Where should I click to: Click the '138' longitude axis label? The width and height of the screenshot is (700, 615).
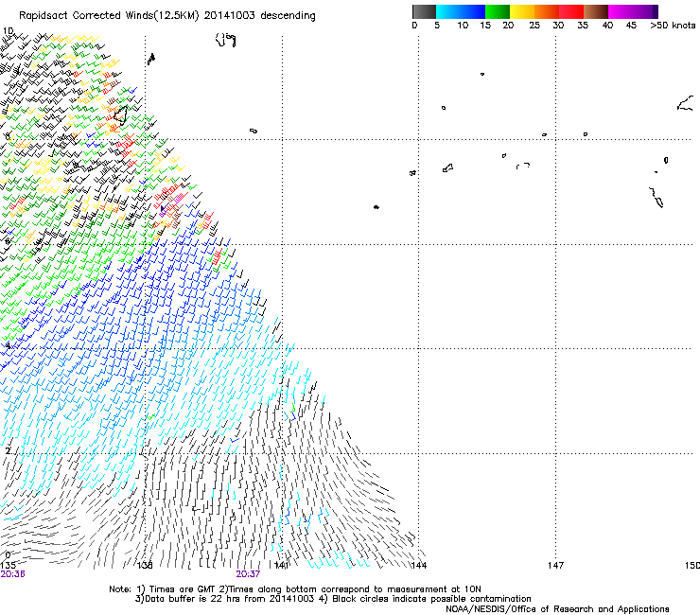145,566
